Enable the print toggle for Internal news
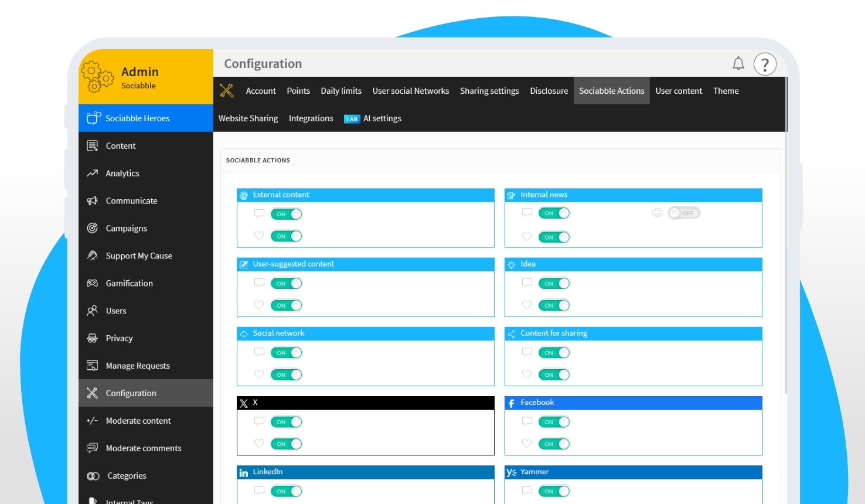 (684, 213)
